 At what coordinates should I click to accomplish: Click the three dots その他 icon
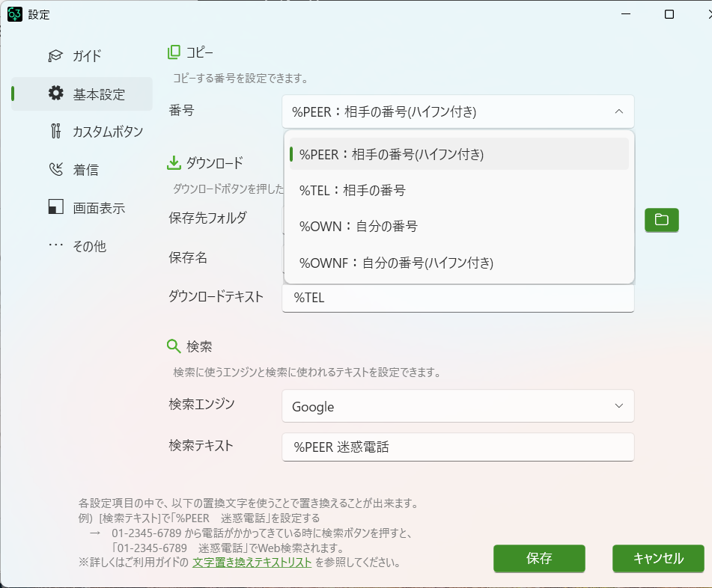(55, 245)
